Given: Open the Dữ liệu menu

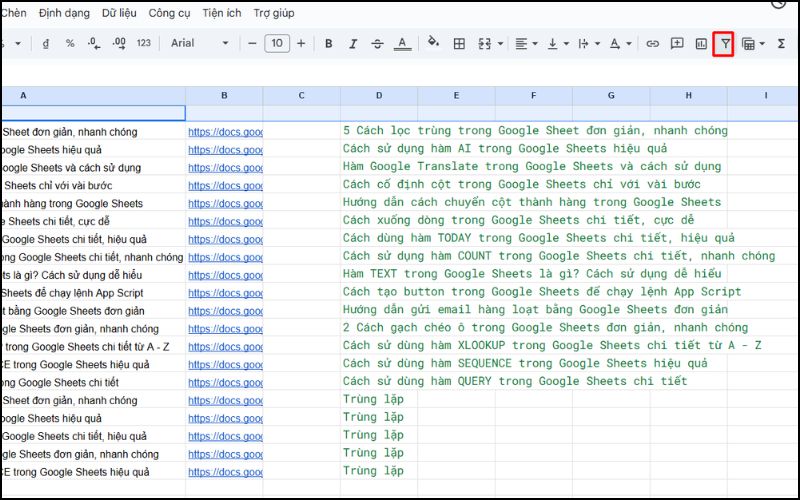Looking at the screenshot, I should click(x=119, y=13).
